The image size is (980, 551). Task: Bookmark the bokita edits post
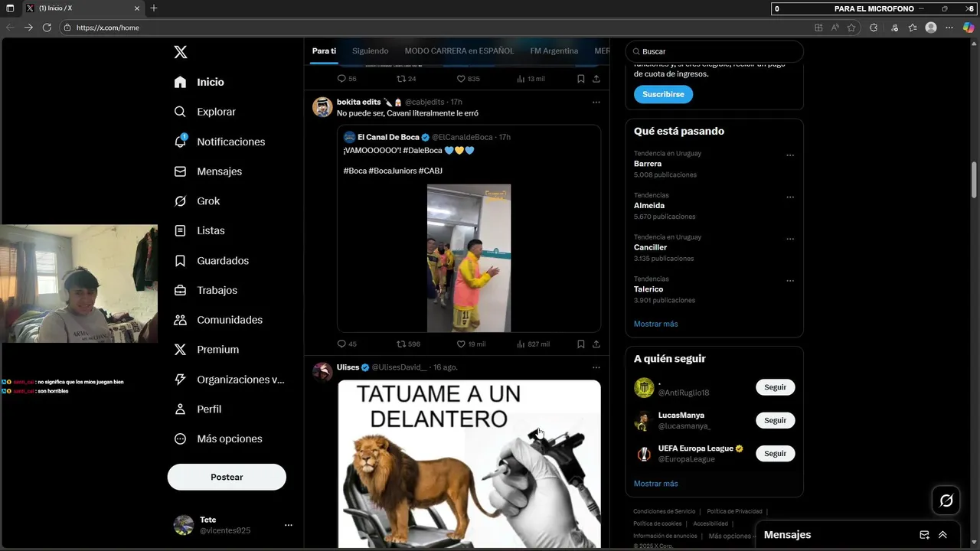[x=581, y=344]
